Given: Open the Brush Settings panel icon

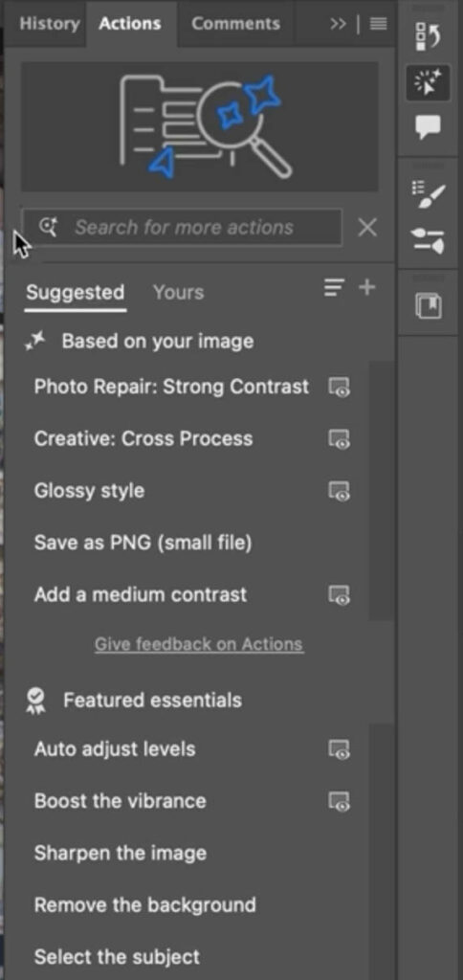Looking at the screenshot, I should point(429,194).
